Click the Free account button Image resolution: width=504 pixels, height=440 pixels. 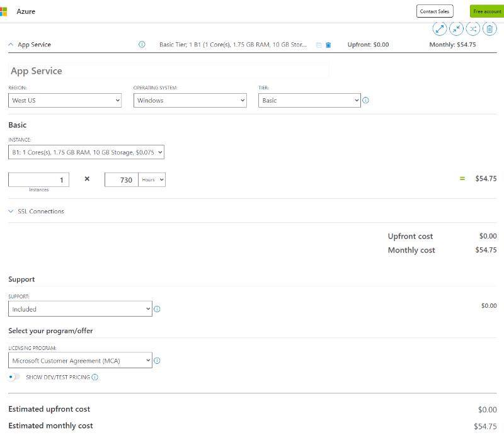click(487, 11)
